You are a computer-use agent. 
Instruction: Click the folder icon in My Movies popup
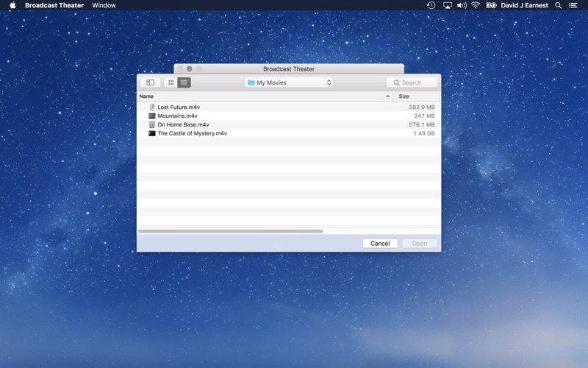pyautogui.click(x=251, y=82)
